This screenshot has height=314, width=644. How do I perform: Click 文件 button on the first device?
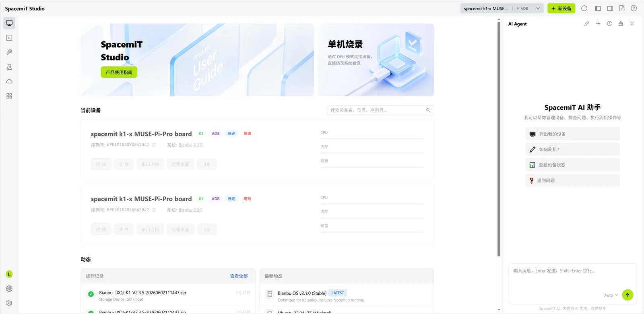tap(124, 164)
